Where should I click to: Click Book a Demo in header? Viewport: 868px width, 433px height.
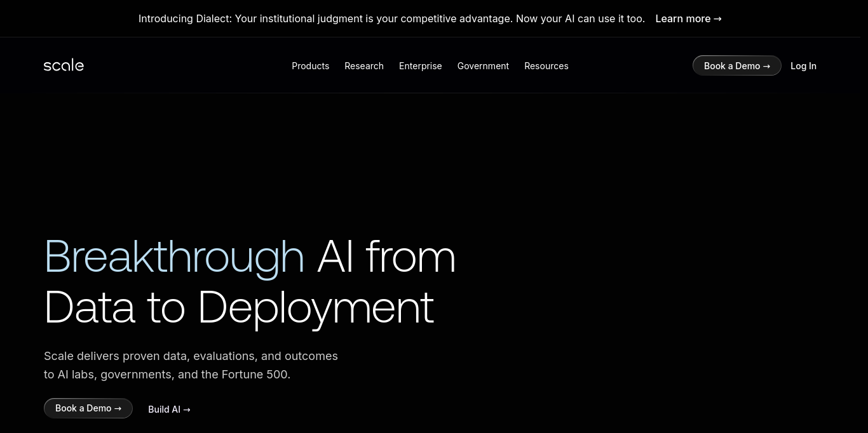click(x=736, y=65)
